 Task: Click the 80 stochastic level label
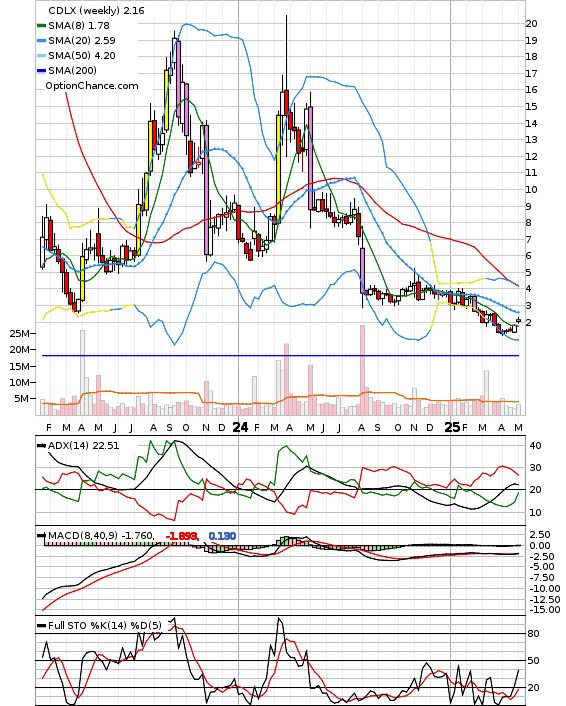(x=533, y=634)
